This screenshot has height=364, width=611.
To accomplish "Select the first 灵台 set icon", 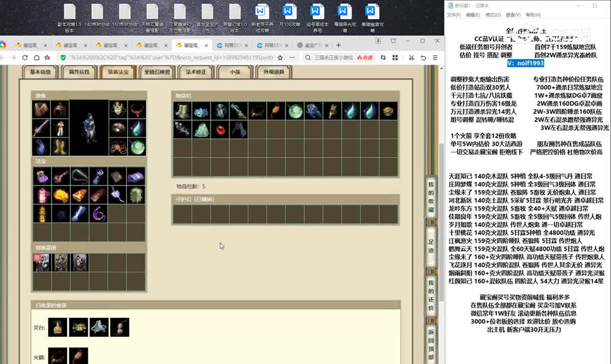I will point(58,327).
